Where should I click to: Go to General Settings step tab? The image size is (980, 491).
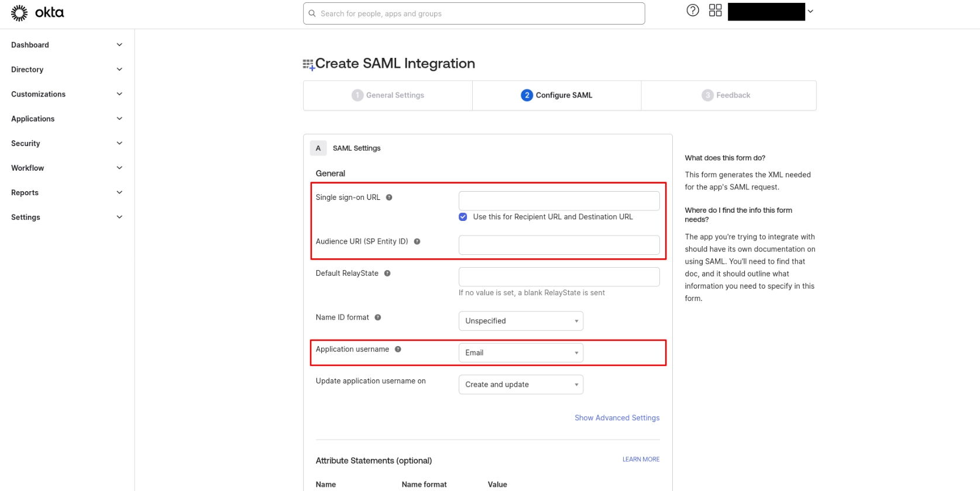click(388, 95)
